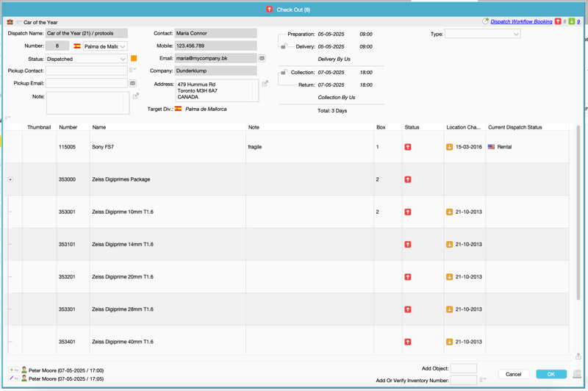Click the Dispatch Name field
The image size is (588, 391).
tap(87, 33)
